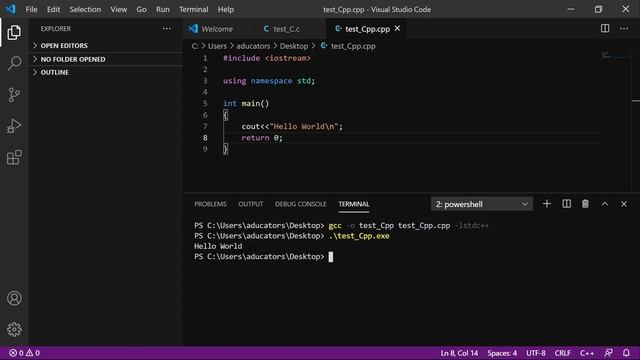This screenshot has width=640, height=360.
Task: Click line number 7 in the gutter
Action: pos(205,126)
